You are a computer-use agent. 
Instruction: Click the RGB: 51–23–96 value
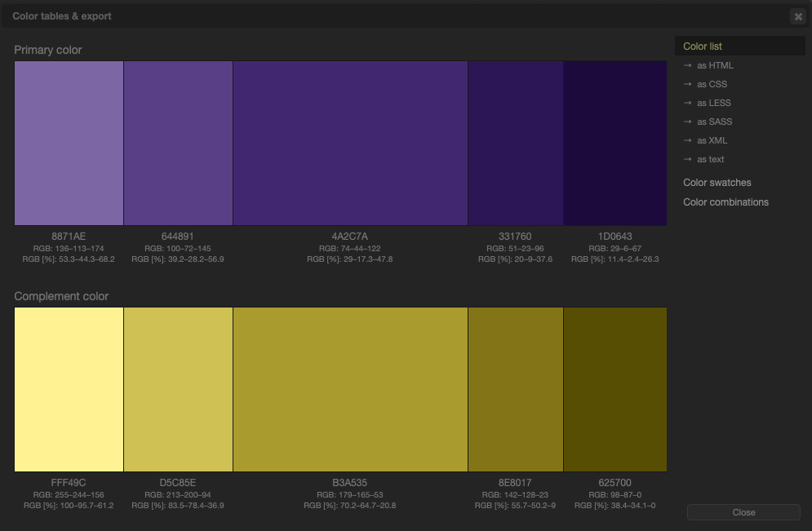515,249
